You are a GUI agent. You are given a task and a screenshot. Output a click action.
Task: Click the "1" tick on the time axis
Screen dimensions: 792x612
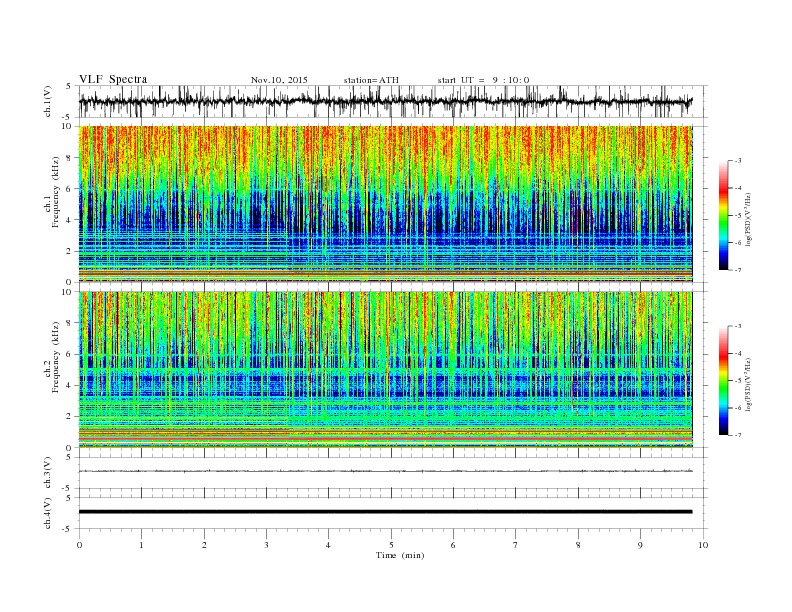click(x=141, y=545)
